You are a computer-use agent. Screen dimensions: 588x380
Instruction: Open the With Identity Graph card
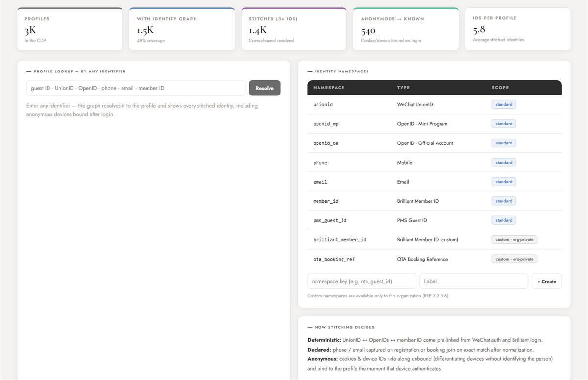pyautogui.click(x=182, y=29)
